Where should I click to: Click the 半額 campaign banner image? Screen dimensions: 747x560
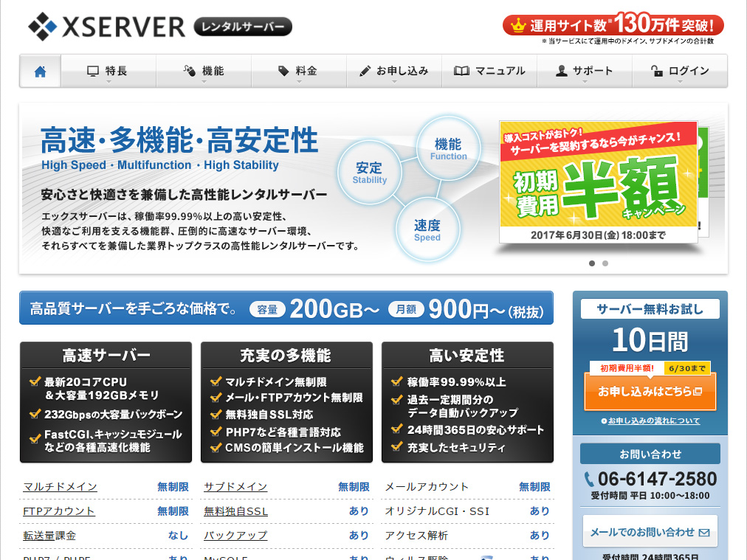(598, 182)
